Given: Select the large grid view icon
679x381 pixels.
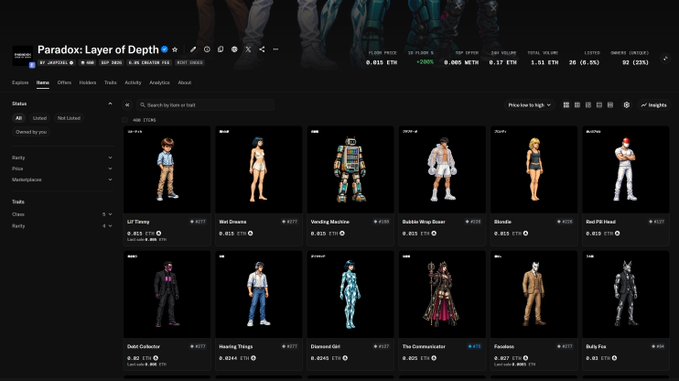Looking at the screenshot, I should (x=566, y=105).
